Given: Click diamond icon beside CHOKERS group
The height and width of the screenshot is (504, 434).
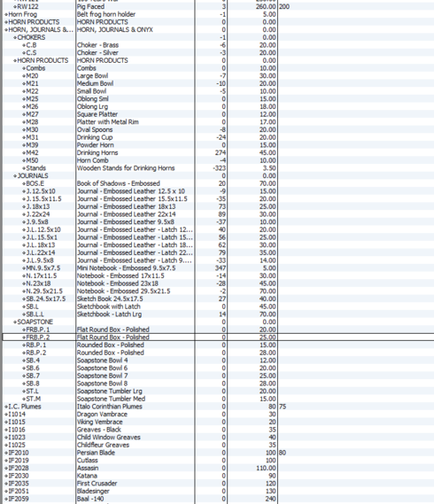Looking at the screenshot, I should point(15,37).
